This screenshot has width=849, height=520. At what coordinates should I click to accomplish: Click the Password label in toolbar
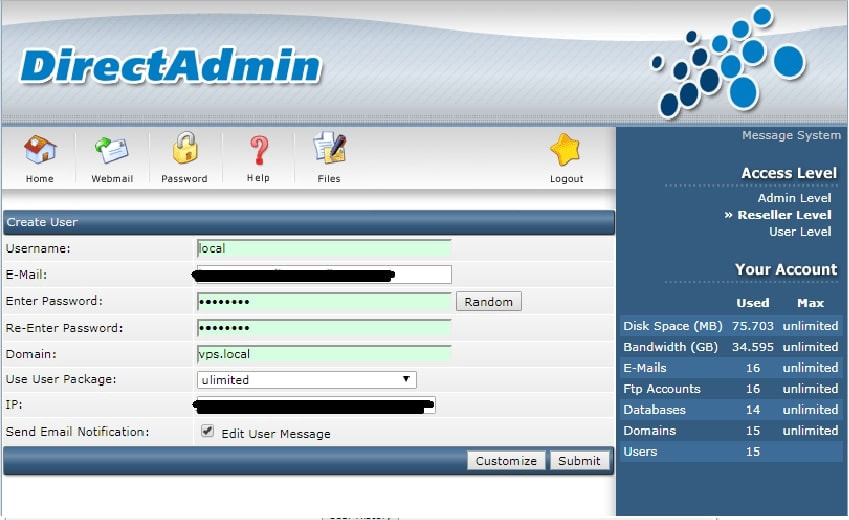click(x=184, y=179)
